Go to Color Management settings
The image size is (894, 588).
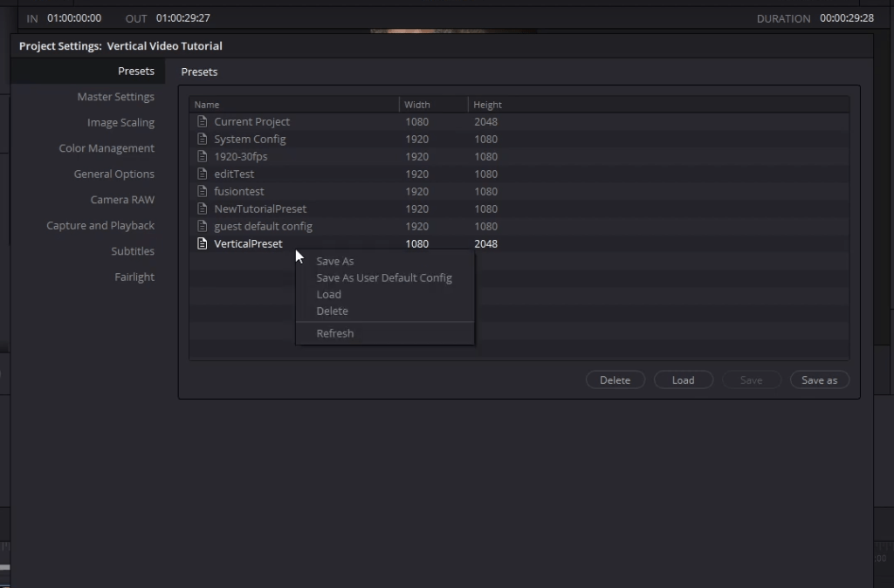107,148
